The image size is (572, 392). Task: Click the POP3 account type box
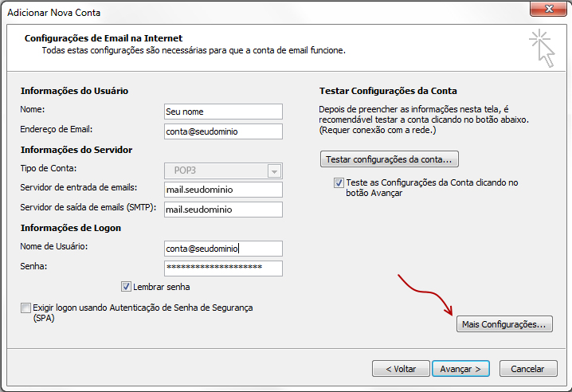tap(215, 171)
